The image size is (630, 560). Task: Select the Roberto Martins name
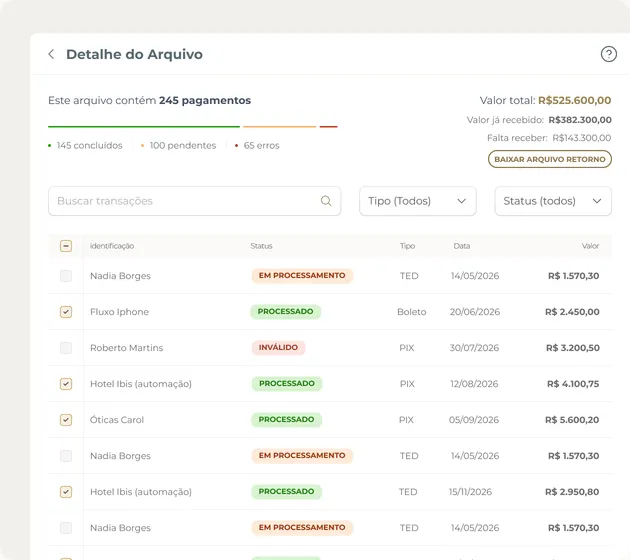click(127, 348)
